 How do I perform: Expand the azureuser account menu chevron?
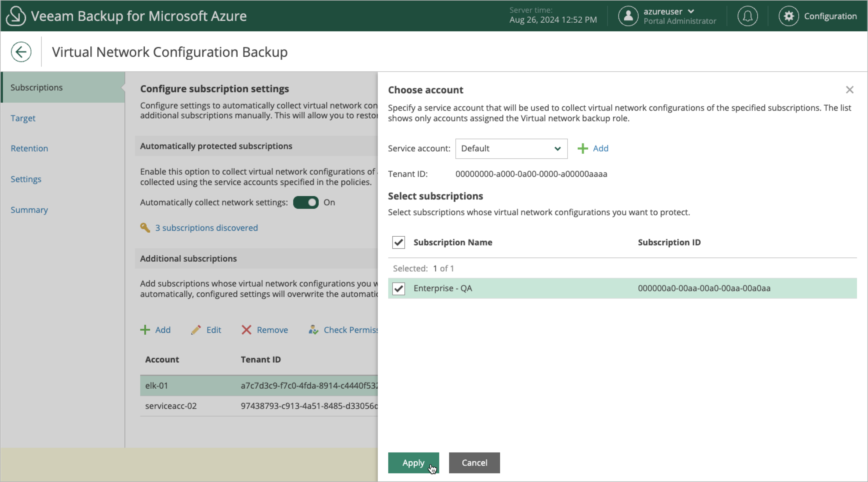[691, 11]
